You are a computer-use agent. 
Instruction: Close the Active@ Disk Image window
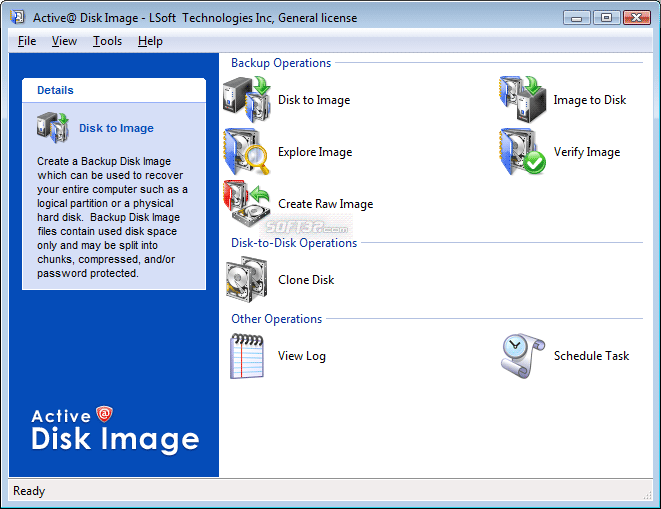(x=637, y=18)
